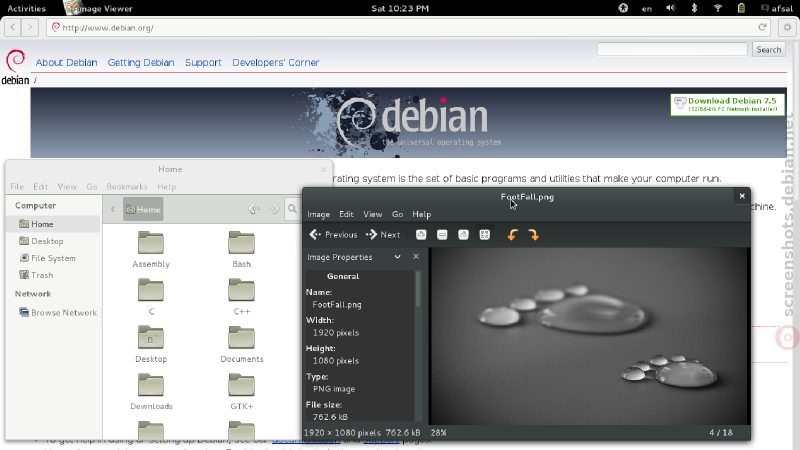This screenshot has width=800, height=450.
Task: Open browser settings gear menu
Action: tap(787, 28)
